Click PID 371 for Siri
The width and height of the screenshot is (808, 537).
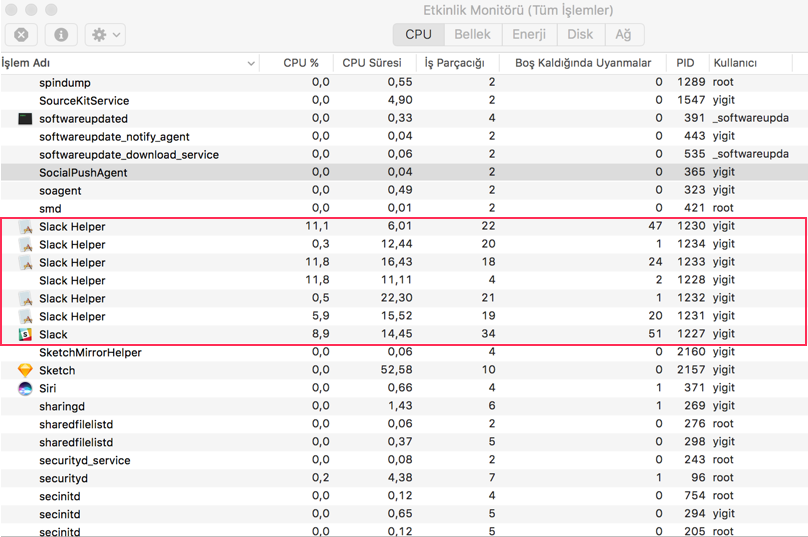695,388
